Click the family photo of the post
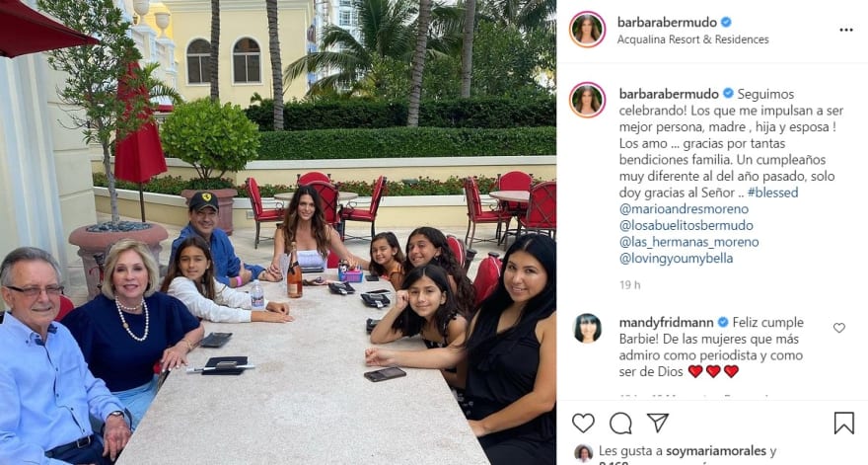This screenshot has width=868, height=465. [278, 232]
